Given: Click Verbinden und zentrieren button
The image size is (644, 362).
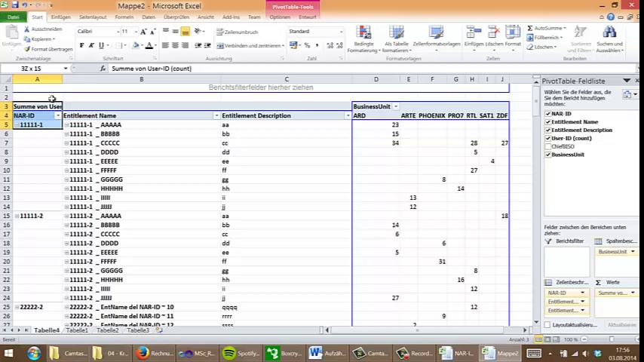Looking at the screenshot, I should pyautogui.click(x=248, y=45).
